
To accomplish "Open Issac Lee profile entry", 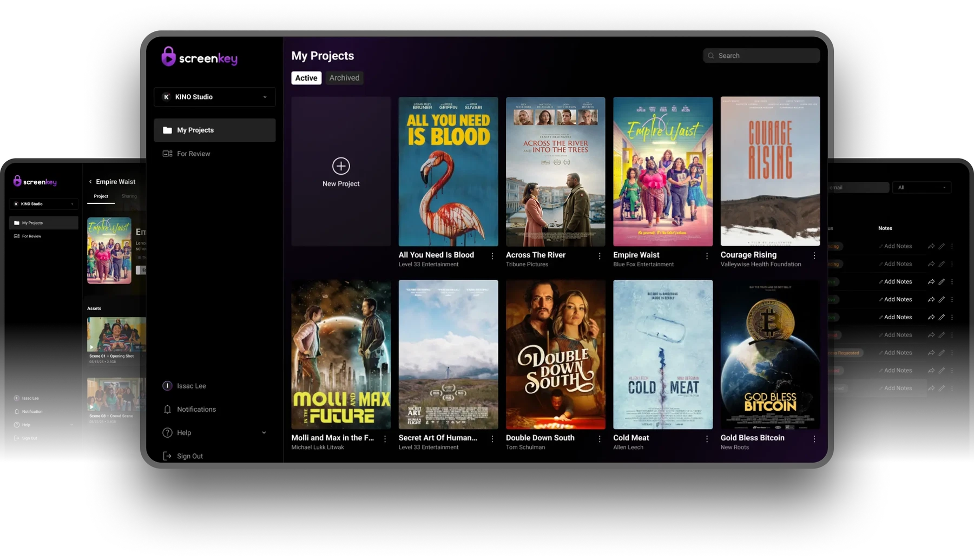I will click(191, 386).
